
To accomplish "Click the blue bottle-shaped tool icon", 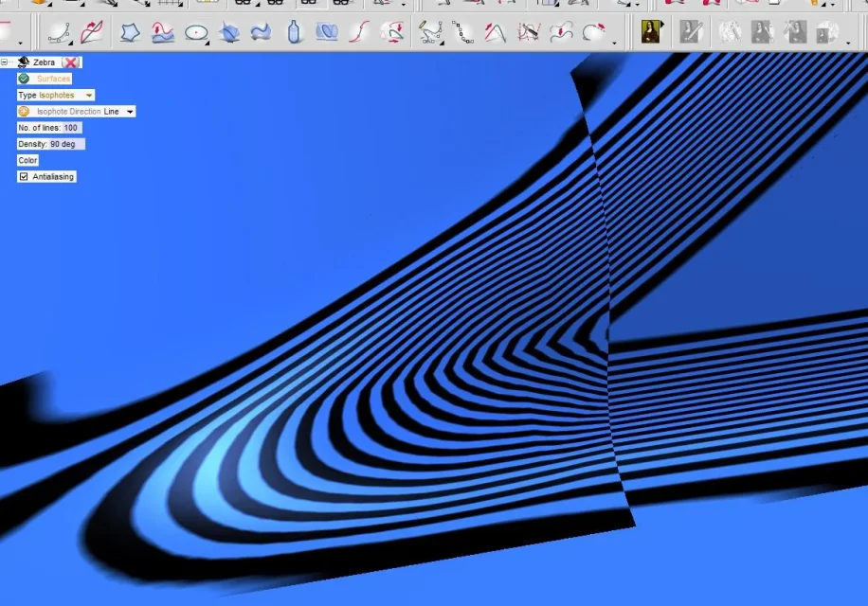I will tap(294, 32).
